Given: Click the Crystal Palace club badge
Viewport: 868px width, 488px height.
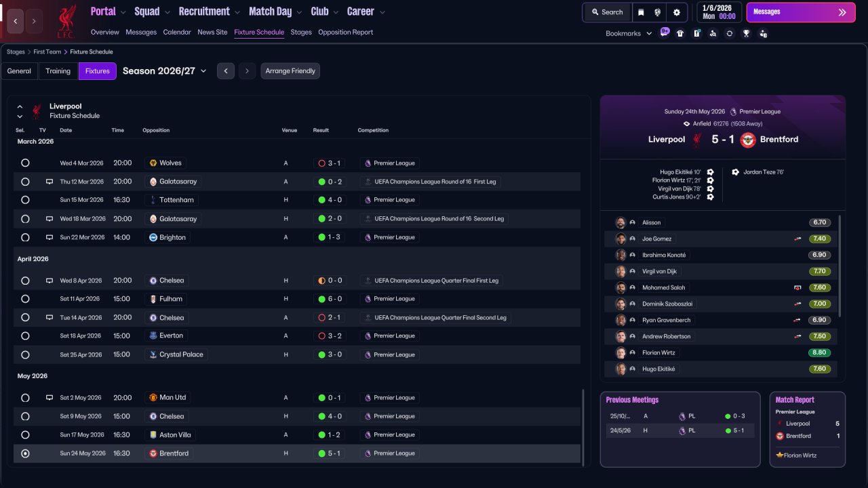Looking at the screenshot, I should [153, 354].
